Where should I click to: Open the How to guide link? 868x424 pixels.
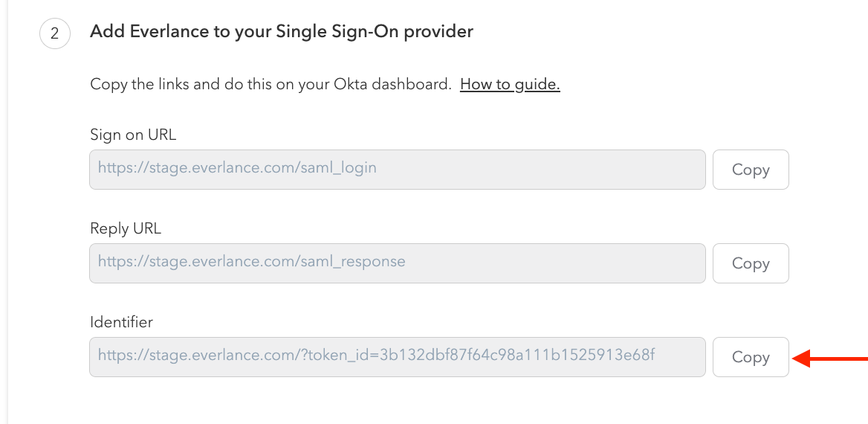510,84
